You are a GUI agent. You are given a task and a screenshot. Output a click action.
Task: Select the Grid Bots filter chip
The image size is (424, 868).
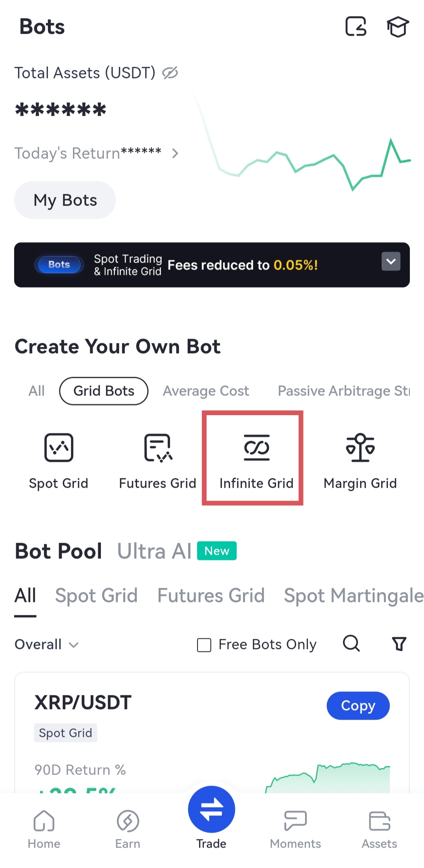pyautogui.click(x=104, y=391)
